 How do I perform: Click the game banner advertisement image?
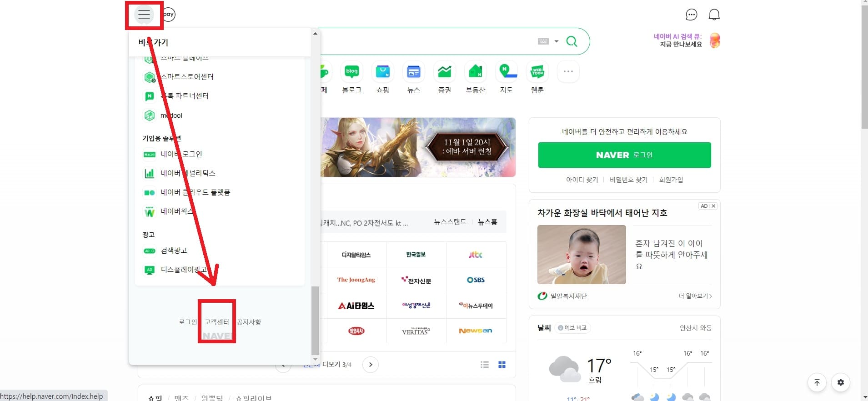coord(418,147)
